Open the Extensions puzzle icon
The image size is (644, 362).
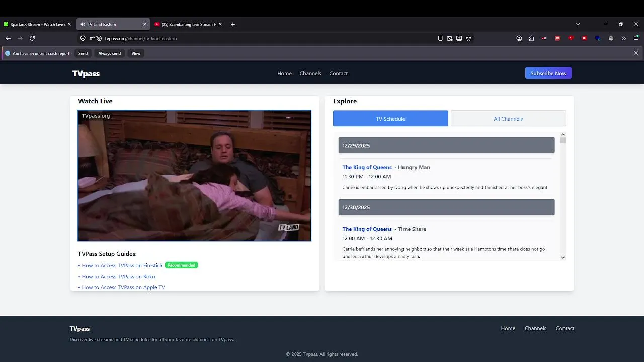tap(532, 38)
